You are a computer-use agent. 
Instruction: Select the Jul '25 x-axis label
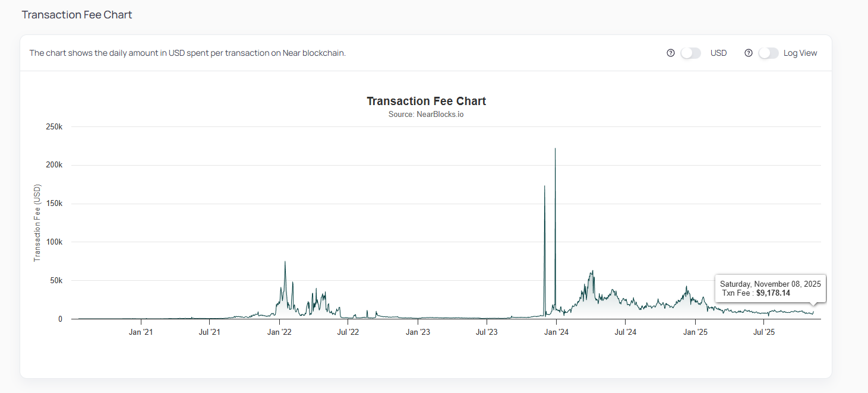[763, 332]
